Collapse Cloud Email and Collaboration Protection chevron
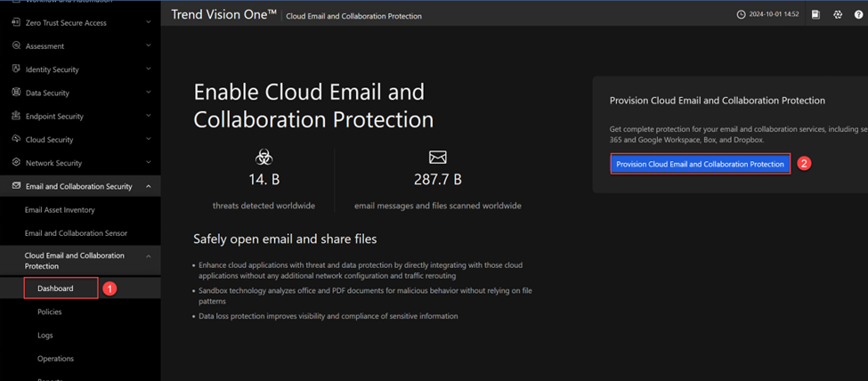Viewport: 868px width, 381px height. [x=149, y=255]
